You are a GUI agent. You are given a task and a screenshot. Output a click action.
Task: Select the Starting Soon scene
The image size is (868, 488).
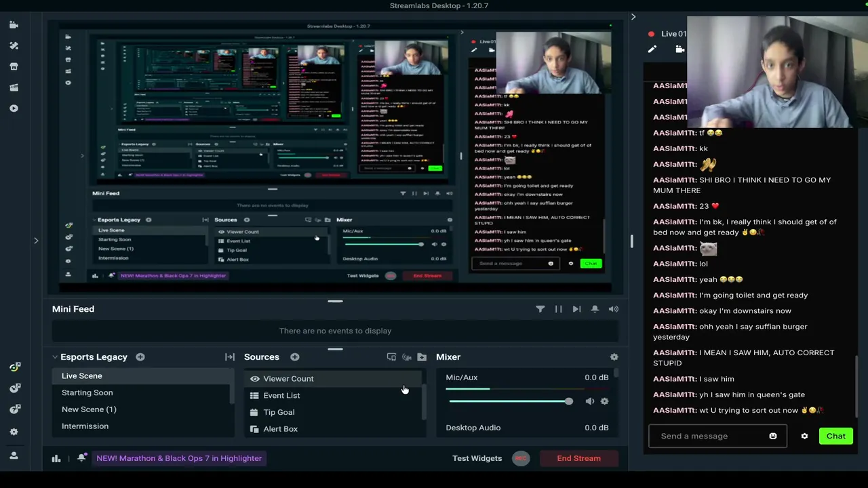[142, 393]
